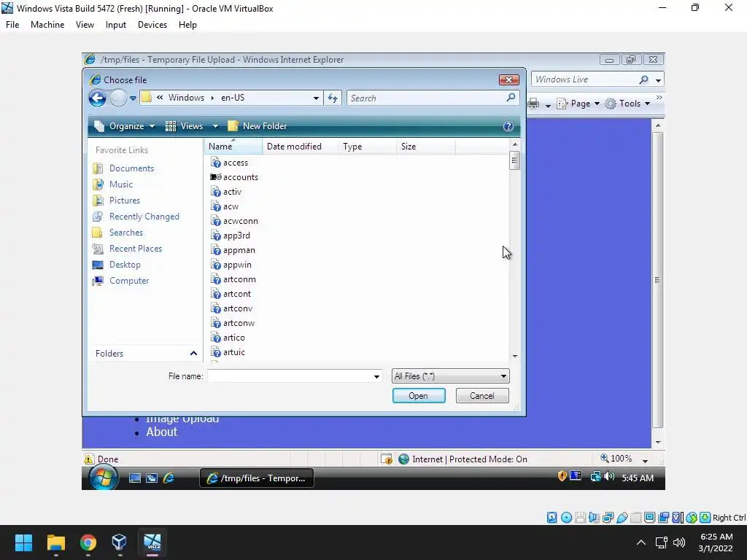Image resolution: width=747 pixels, height=560 pixels.
Task: Open the Page menu in Internet Explorer
Action: tap(578, 104)
